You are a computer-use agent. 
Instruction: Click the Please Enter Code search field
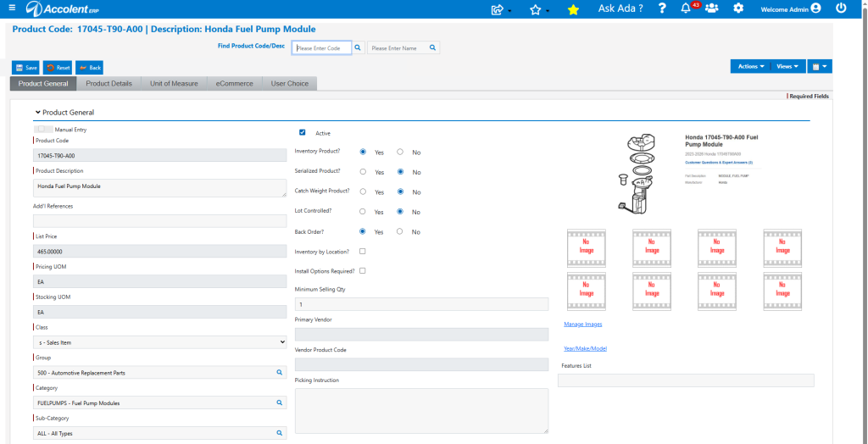[x=321, y=48]
